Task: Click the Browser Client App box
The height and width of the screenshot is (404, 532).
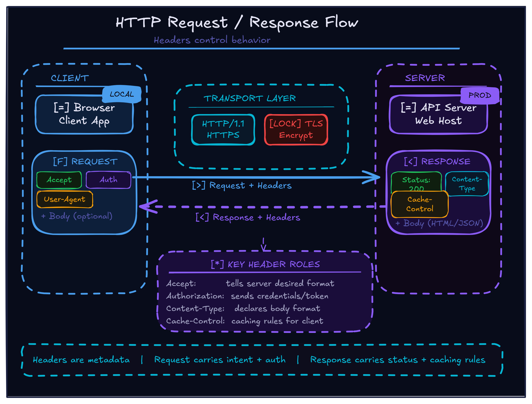Action: [84, 114]
